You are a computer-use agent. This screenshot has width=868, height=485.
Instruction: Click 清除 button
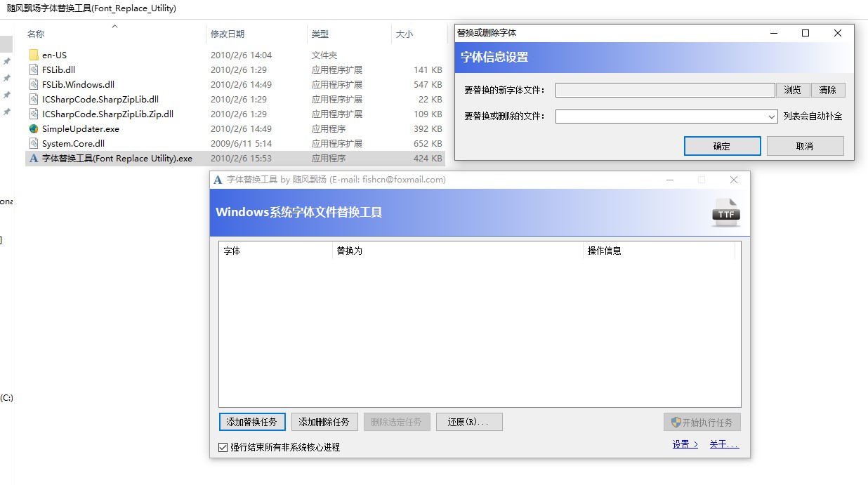coord(828,90)
